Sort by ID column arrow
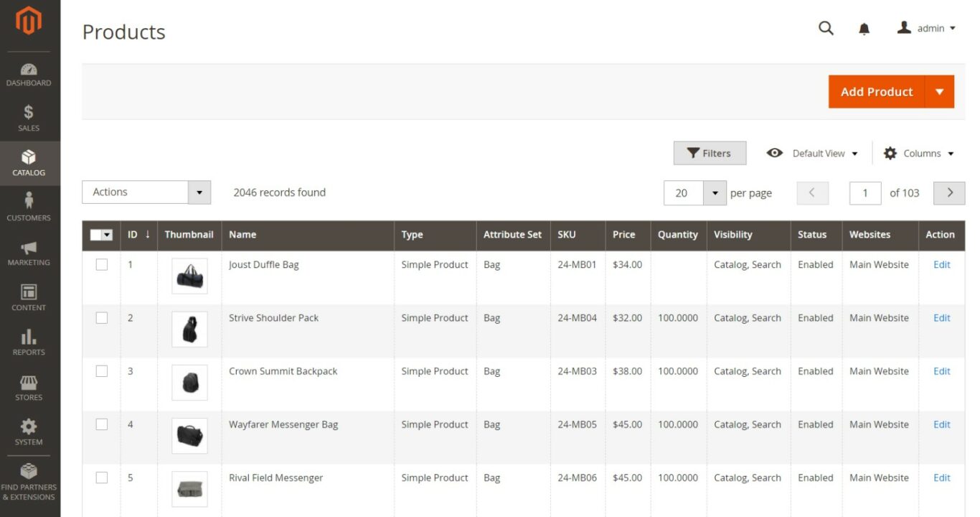Screen dimensions: 980x517 [x=148, y=234]
